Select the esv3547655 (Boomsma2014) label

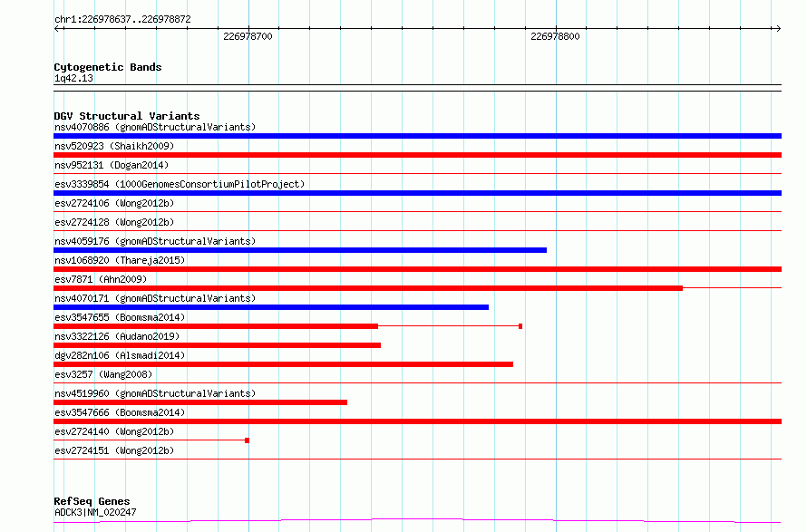(x=120, y=317)
